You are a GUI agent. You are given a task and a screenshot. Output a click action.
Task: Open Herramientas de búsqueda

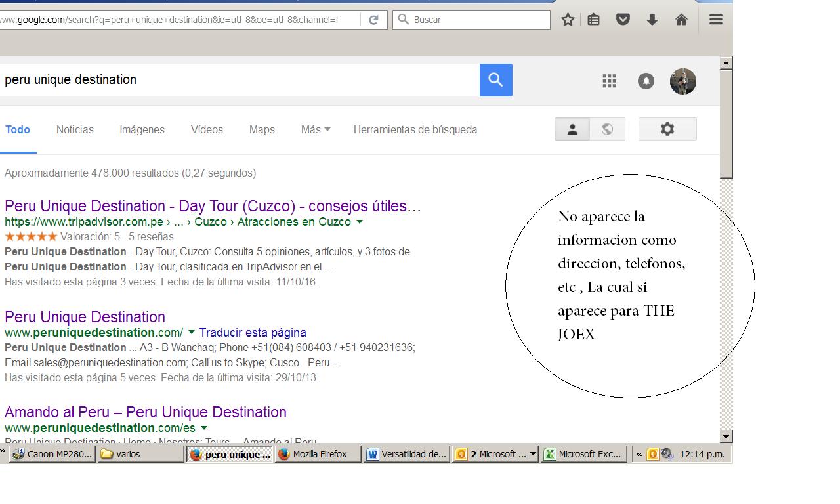point(415,130)
